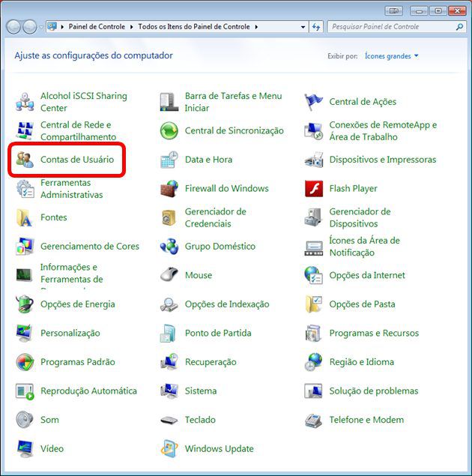Open the Recuperação link

pyautogui.click(x=211, y=362)
